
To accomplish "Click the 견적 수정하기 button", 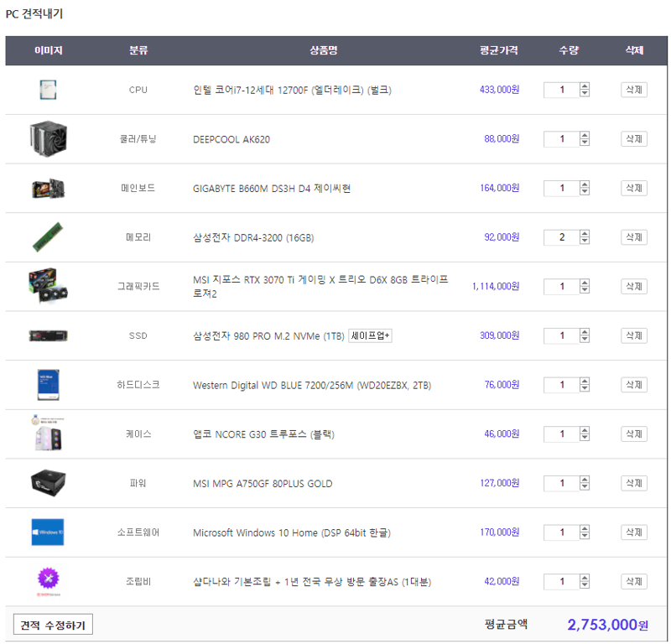I will point(53,625).
